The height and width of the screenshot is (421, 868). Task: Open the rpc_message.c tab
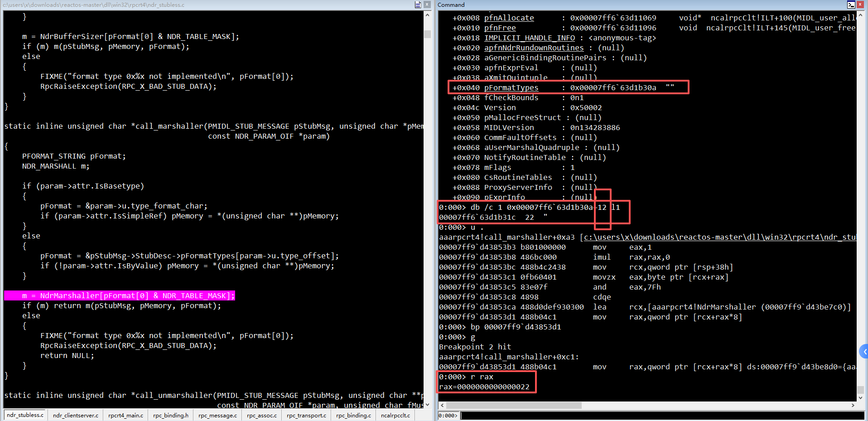[x=217, y=415]
